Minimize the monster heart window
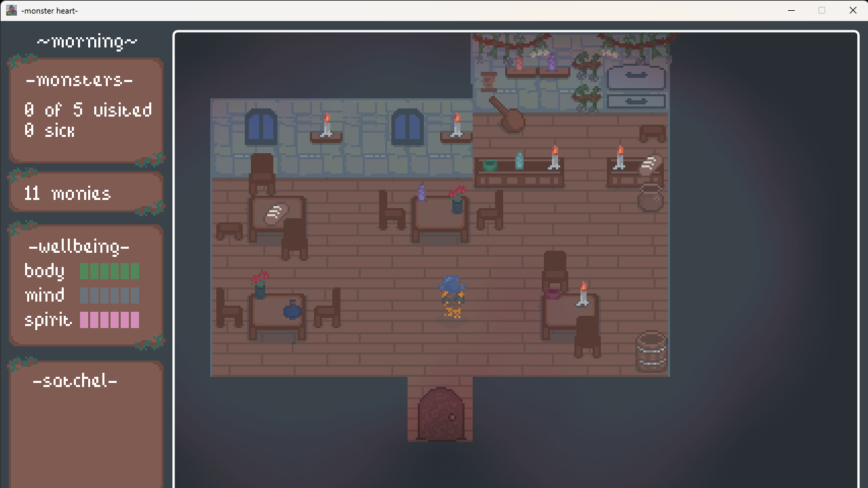This screenshot has height=488, width=868. (791, 10)
